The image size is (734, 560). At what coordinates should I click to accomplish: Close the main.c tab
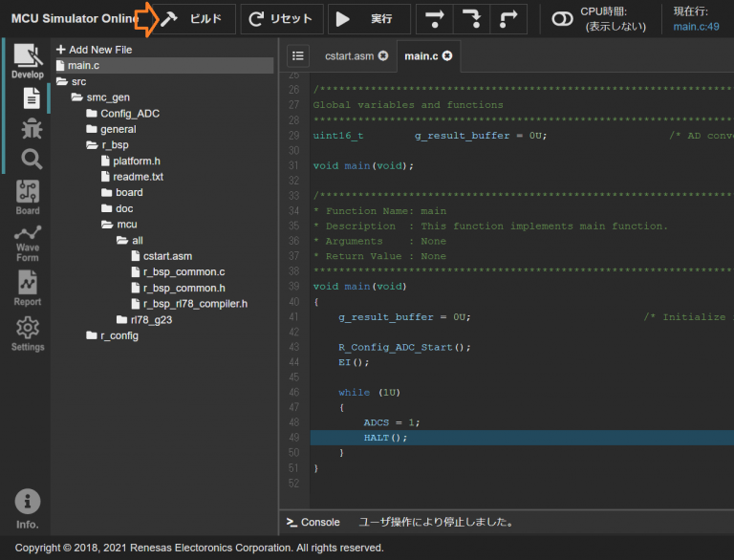(446, 56)
